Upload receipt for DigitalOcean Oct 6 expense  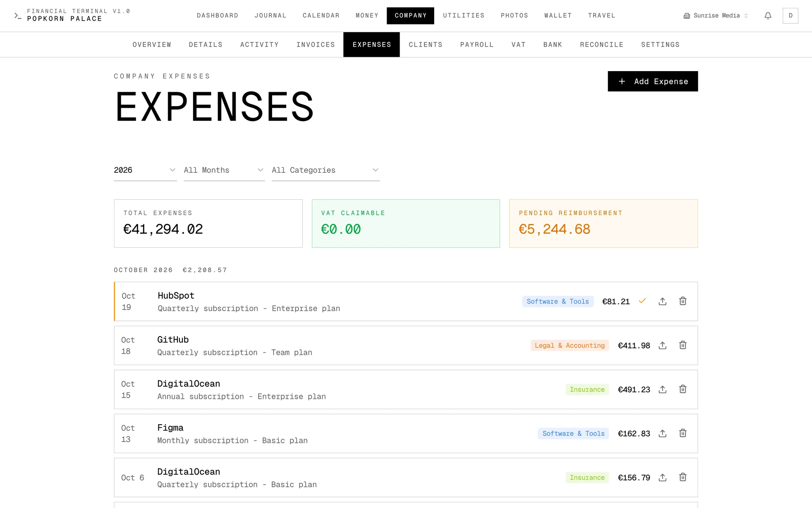pos(662,478)
